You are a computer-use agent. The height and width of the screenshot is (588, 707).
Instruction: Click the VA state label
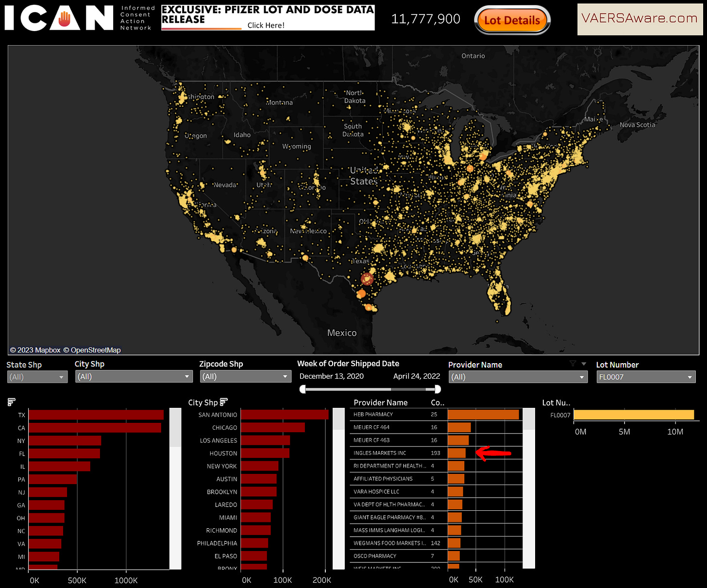point(21,544)
